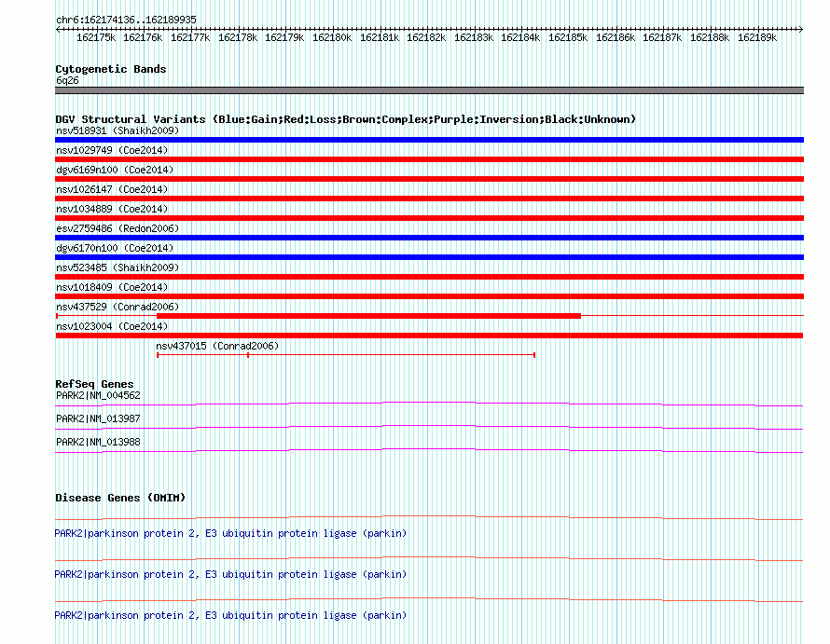Image resolution: width=830 pixels, height=644 pixels.
Task: Open variant dgv6169n100 (Coe2014) label
Action: point(115,170)
